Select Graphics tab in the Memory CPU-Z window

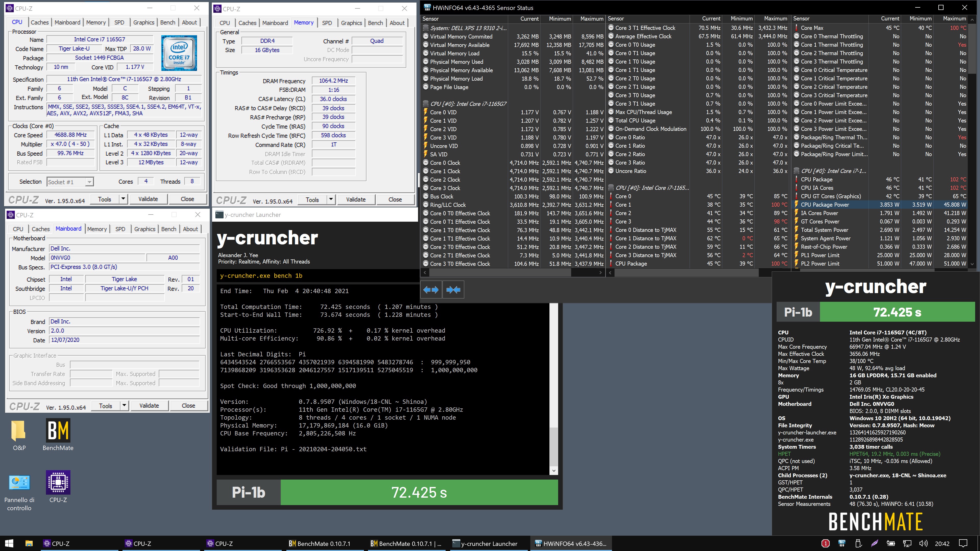click(351, 23)
